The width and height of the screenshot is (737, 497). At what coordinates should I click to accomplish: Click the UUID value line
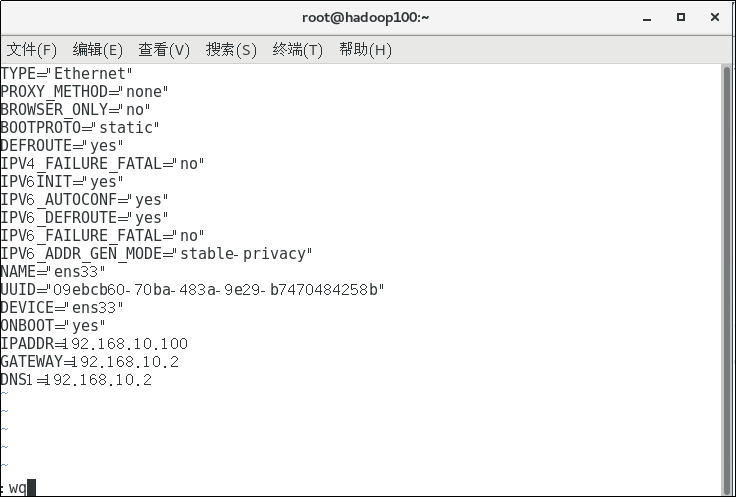[192, 290]
